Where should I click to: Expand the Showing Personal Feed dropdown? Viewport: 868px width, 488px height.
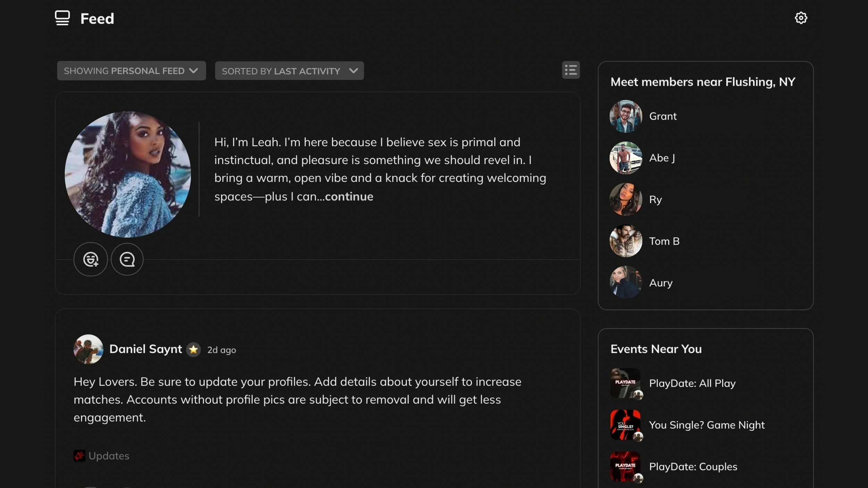(131, 71)
